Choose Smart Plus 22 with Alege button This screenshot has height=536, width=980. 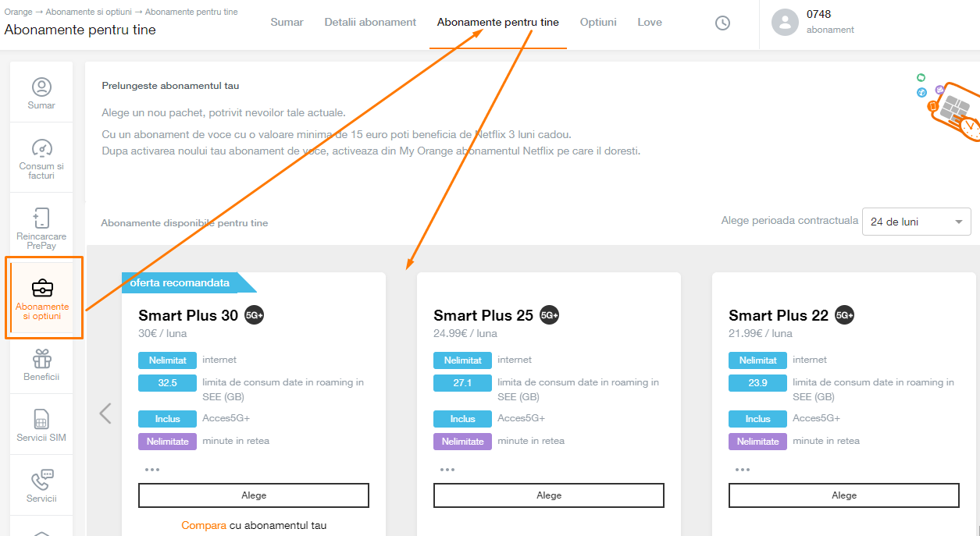click(844, 495)
